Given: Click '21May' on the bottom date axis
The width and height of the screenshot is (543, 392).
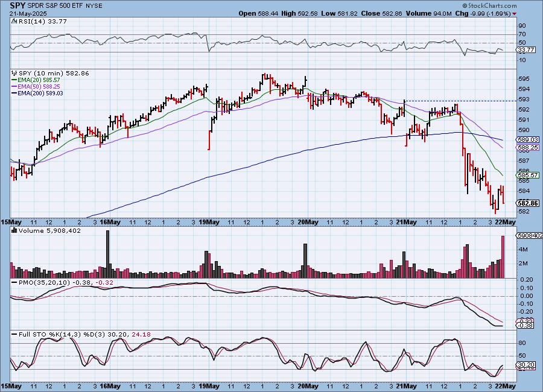Looking at the screenshot, I should point(406,386).
